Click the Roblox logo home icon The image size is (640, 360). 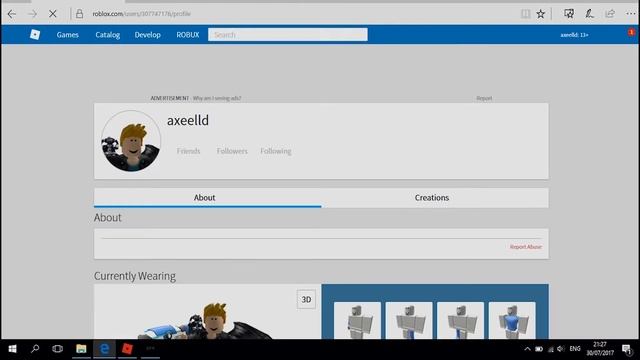click(35, 35)
